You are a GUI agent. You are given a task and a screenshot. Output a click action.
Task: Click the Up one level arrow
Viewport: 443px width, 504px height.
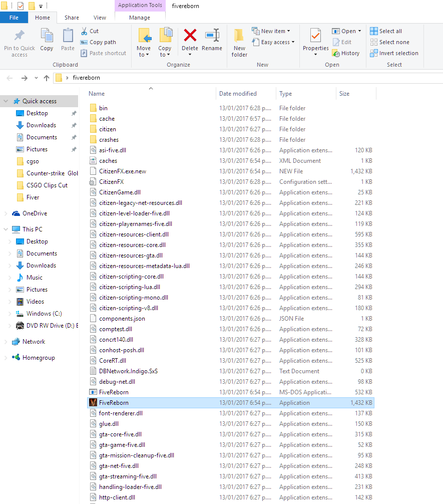click(47, 78)
